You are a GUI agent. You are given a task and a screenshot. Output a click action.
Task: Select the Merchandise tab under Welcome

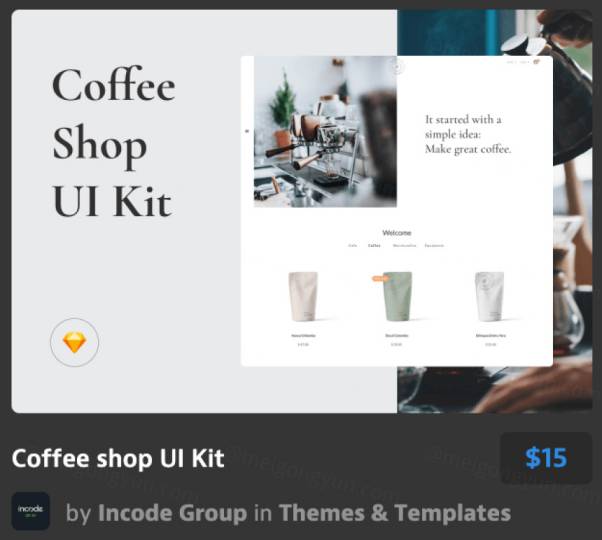point(404,245)
